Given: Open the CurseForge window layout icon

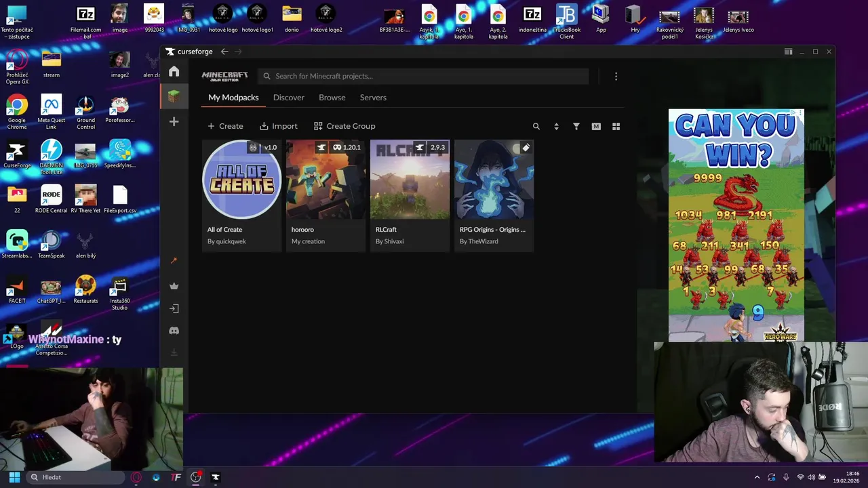Looking at the screenshot, I should point(788,52).
